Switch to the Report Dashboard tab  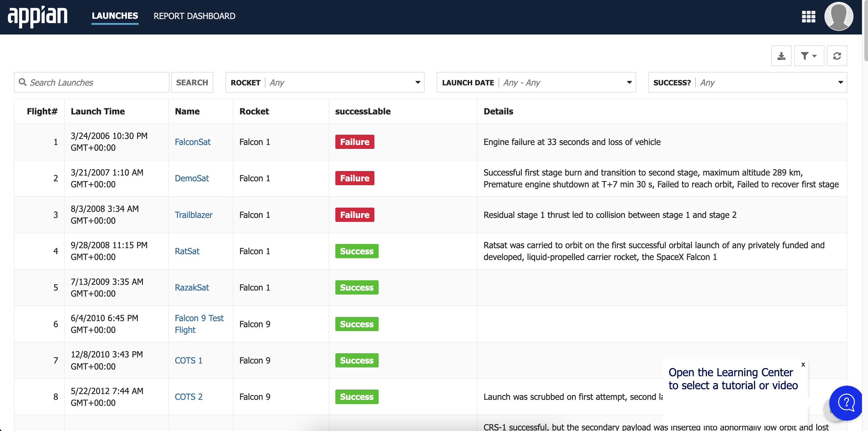pos(194,16)
